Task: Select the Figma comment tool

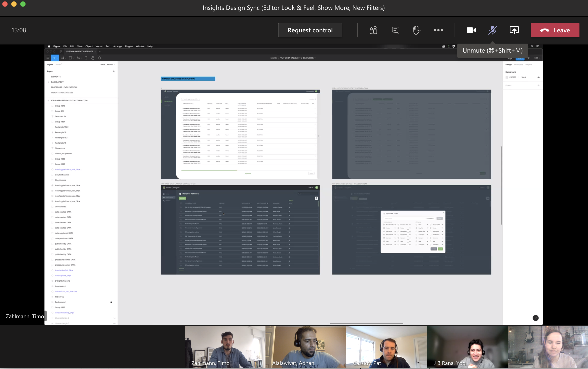Action: coord(99,58)
